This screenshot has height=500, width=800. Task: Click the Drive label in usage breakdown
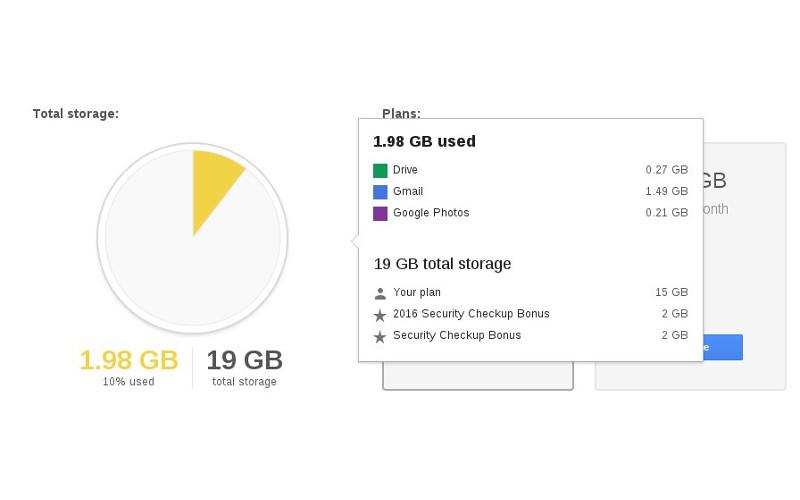405,170
